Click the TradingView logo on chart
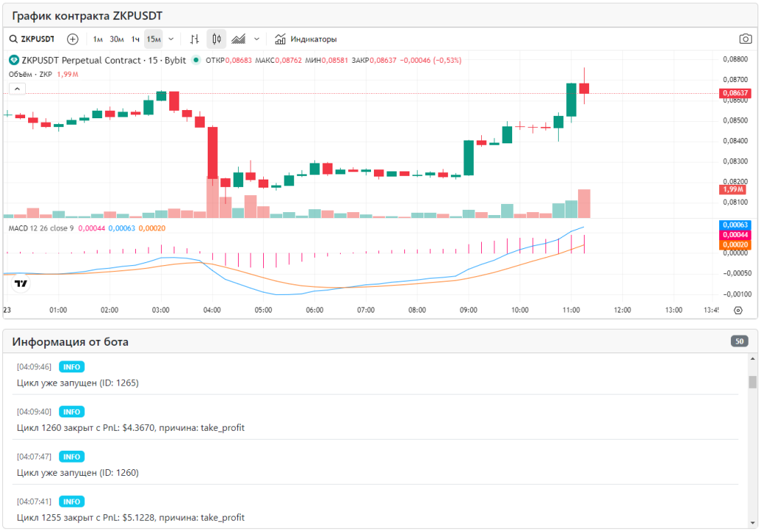Image resolution: width=762 pixels, height=532 pixels. pos(21,283)
